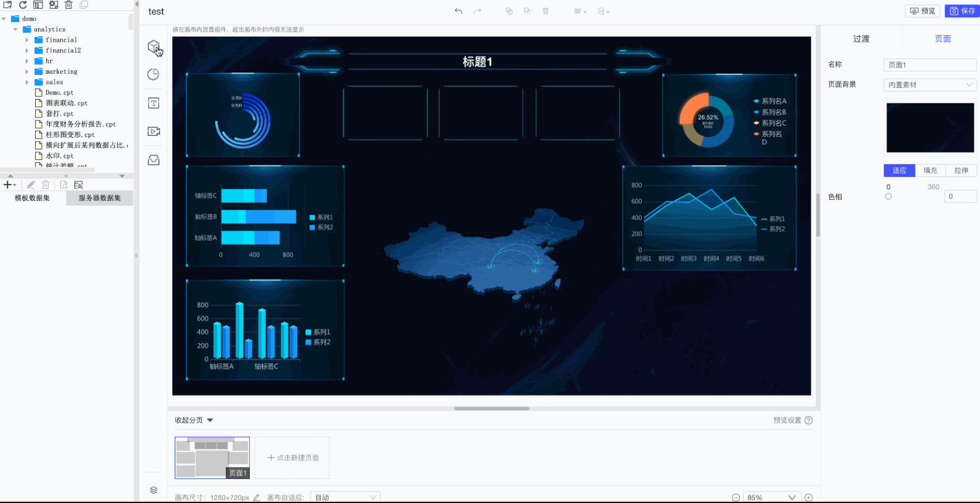Click the undo arrow
980x503 pixels.
pyautogui.click(x=458, y=11)
